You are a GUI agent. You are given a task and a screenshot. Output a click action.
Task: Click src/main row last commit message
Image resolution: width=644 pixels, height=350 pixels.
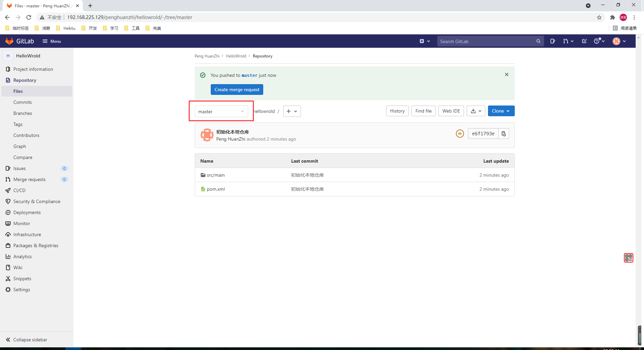[307, 175]
